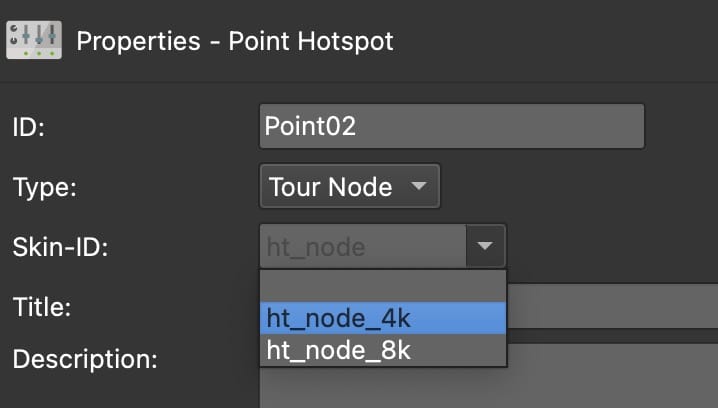Focus the Description text area
Viewport: 718px width, 408px height.
click(612, 378)
